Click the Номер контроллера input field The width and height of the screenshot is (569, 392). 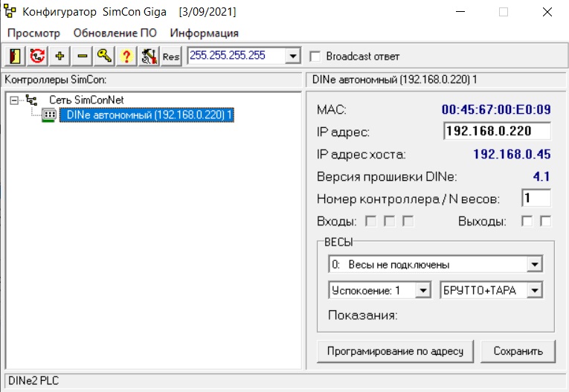coord(536,198)
